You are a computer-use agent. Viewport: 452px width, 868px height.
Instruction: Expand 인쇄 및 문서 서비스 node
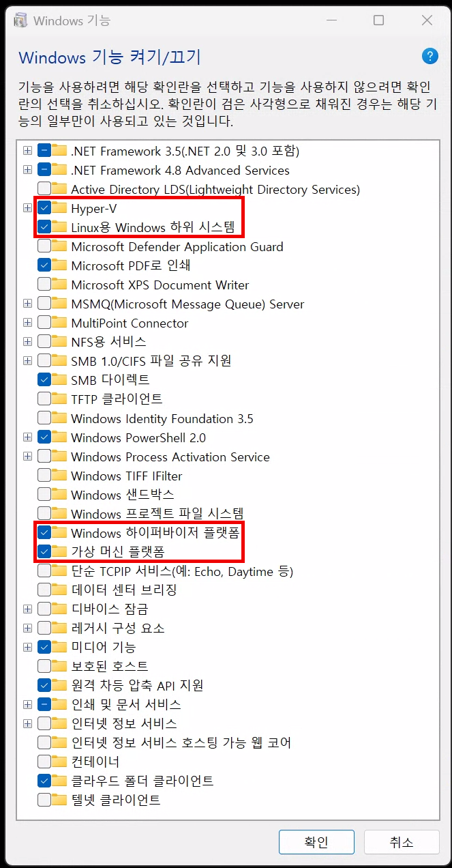click(27, 704)
